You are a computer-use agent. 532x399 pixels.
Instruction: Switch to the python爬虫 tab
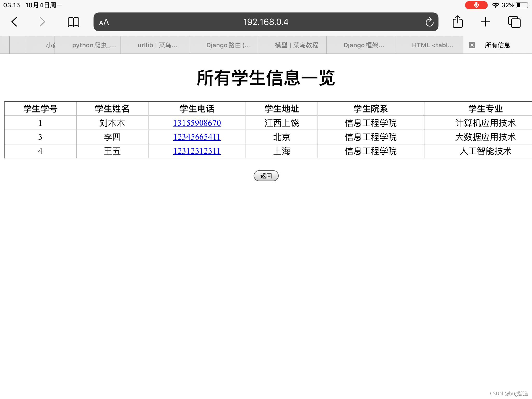[x=94, y=45]
